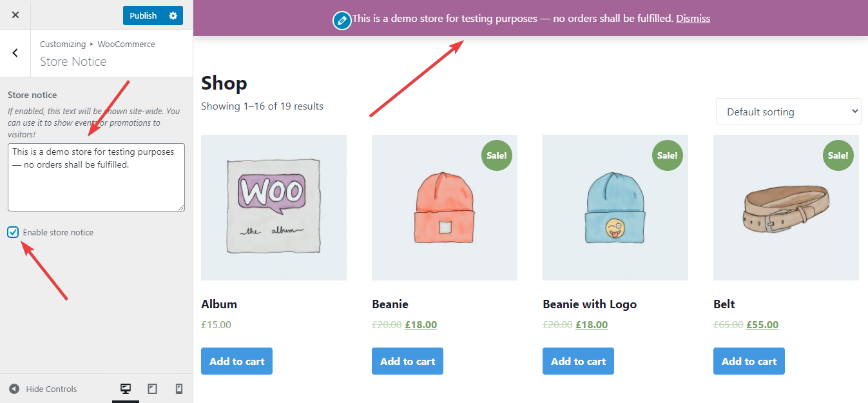Image resolution: width=868 pixels, height=403 pixels.
Task: Click Hide Controls at the bottom
Action: pyautogui.click(x=50, y=388)
